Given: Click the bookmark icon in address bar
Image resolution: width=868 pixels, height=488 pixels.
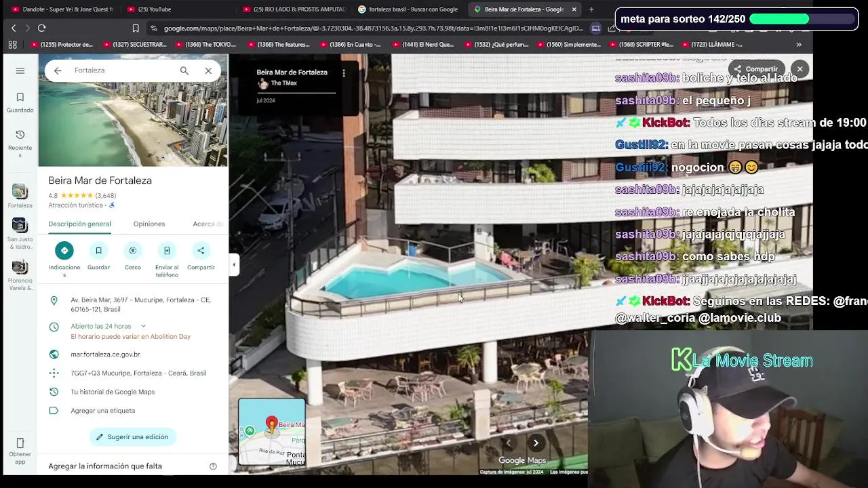Looking at the screenshot, I should 136,28.
